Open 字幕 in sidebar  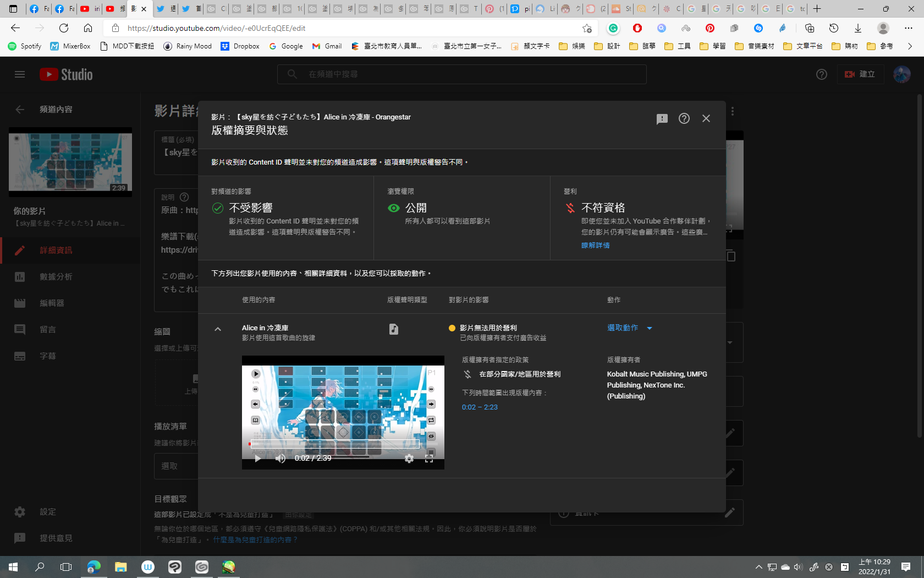click(70, 356)
